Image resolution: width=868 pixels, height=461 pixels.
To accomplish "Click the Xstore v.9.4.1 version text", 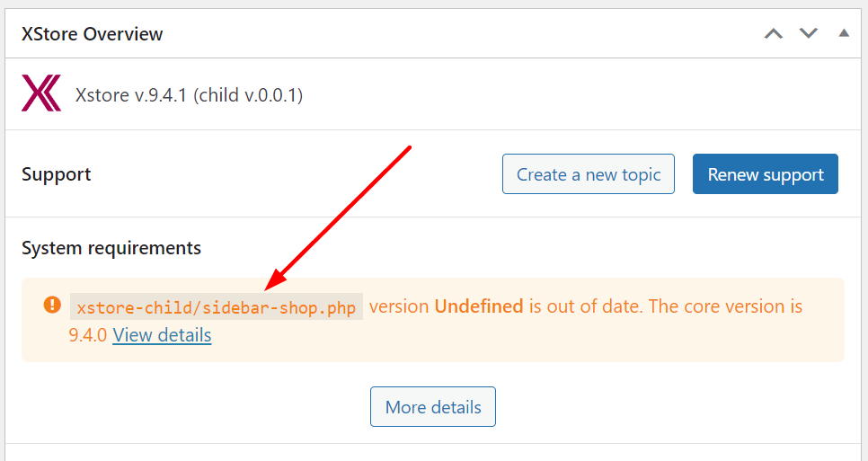I will [130, 95].
